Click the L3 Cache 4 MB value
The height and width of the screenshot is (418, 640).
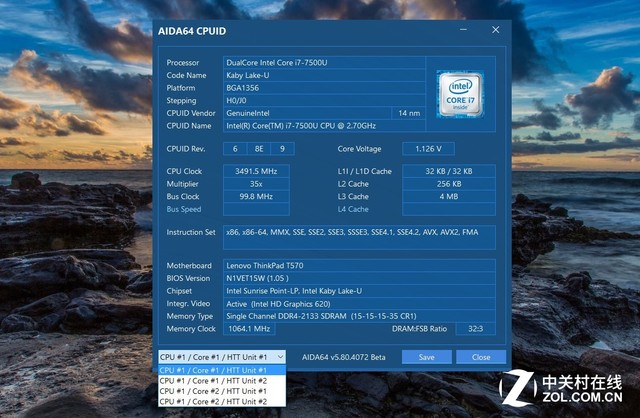tap(449, 196)
